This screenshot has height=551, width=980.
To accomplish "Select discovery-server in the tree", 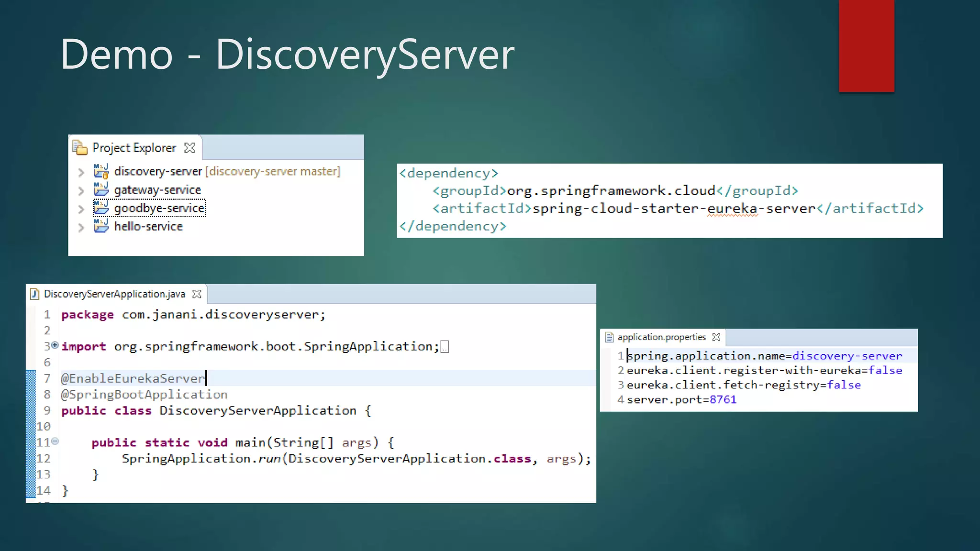I will click(x=158, y=171).
